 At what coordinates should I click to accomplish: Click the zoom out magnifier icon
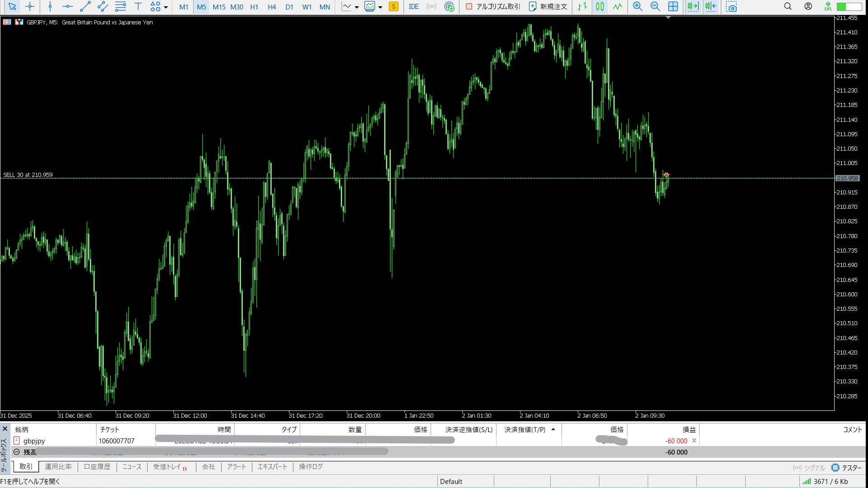[655, 7]
